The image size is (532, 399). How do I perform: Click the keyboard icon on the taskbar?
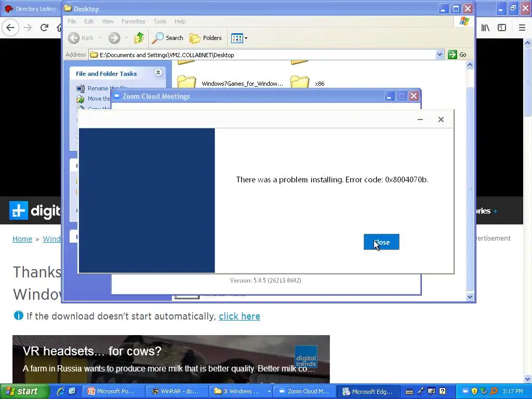click(x=409, y=392)
